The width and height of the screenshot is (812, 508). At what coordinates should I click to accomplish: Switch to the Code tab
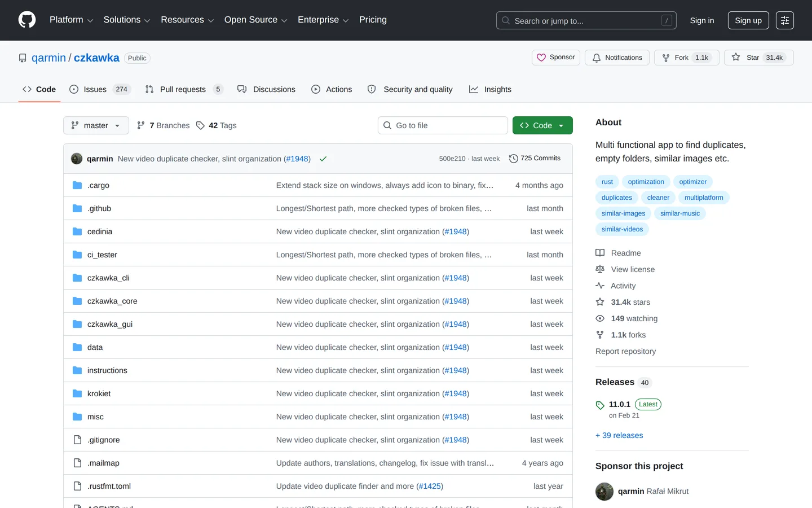pos(39,89)
